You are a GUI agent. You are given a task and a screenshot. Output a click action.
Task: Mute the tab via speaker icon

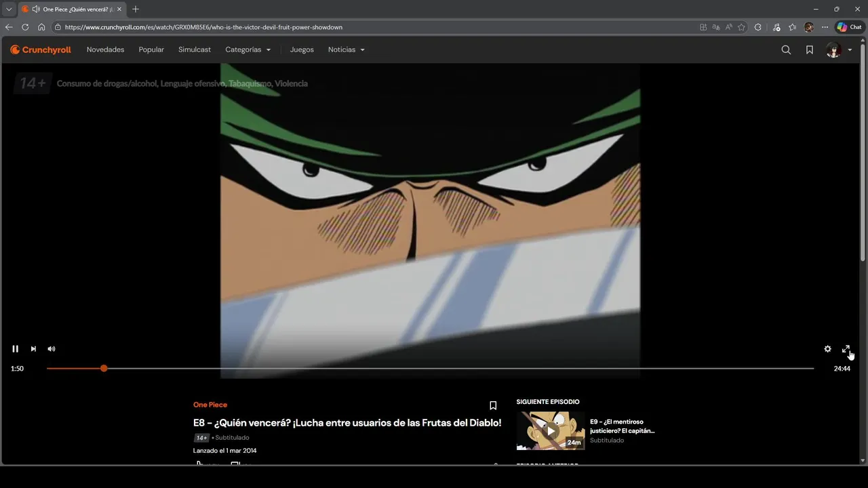point(35,9)
